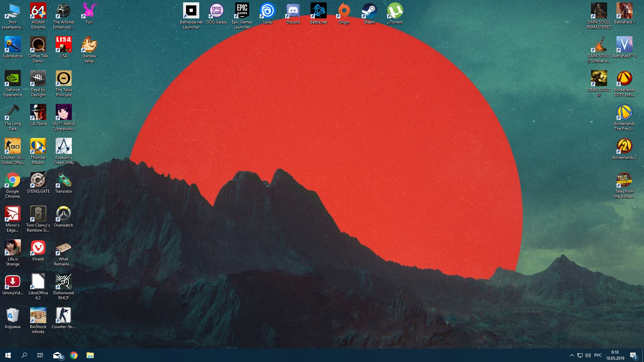Click the What Remains shortcut
Screen dimensions: 644x362
(63, 253)
